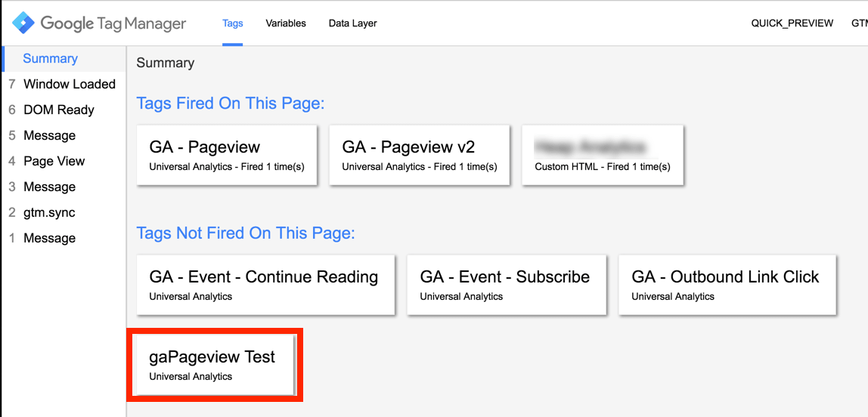This screenshot has width=868, height=417.
Task: Select event 3 Message
Action: 64,187
